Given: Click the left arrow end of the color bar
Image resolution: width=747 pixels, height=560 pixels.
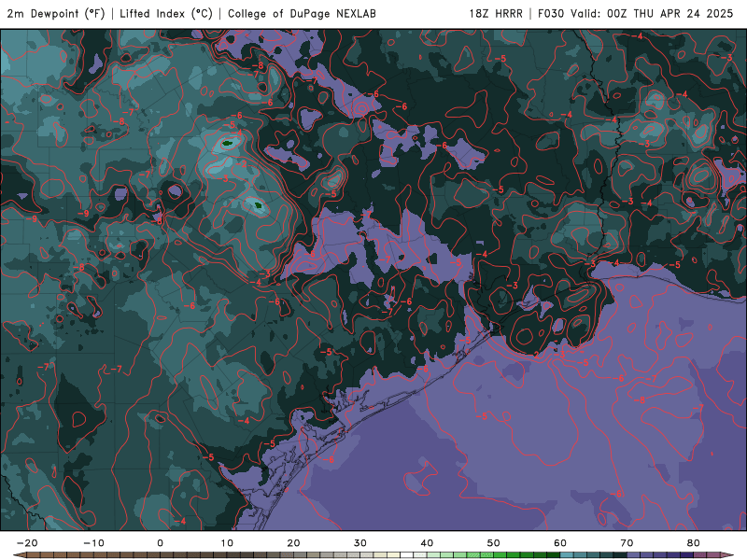Looking at the screenshot, I should click(20, 555).
